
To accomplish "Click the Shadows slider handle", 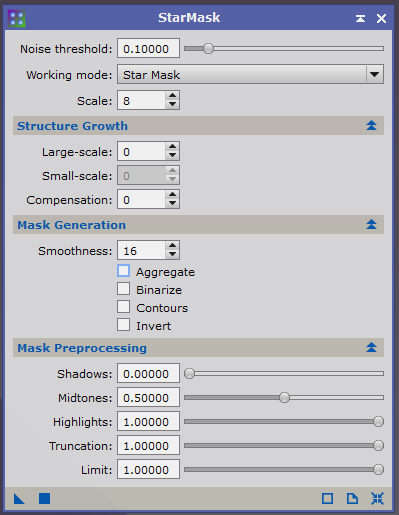I will point(189,373).
